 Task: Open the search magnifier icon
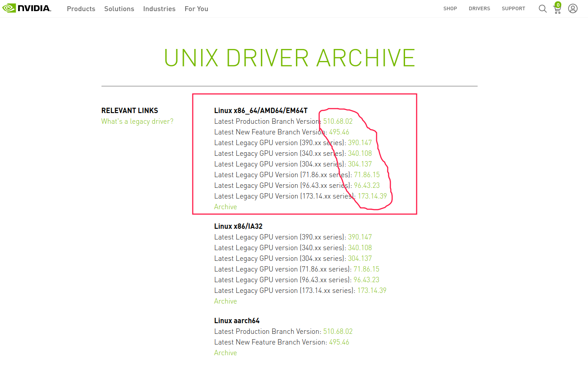pos(543,8)
